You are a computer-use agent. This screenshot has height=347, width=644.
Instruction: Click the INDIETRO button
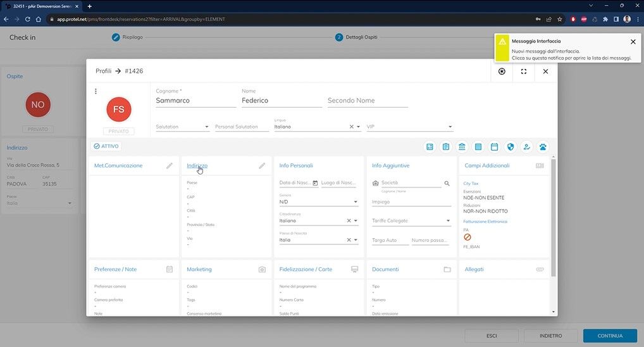(x=550, y=336)
